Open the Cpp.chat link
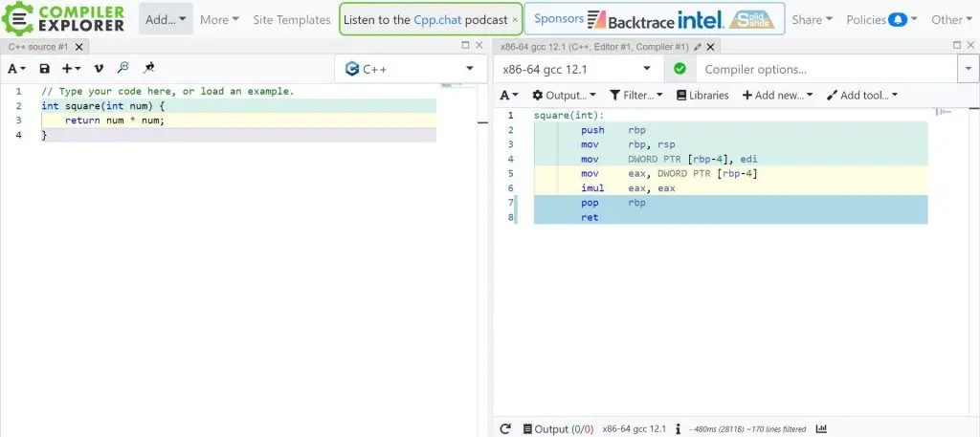The height and width of the screenshot is (437, 980). [437, 20]
